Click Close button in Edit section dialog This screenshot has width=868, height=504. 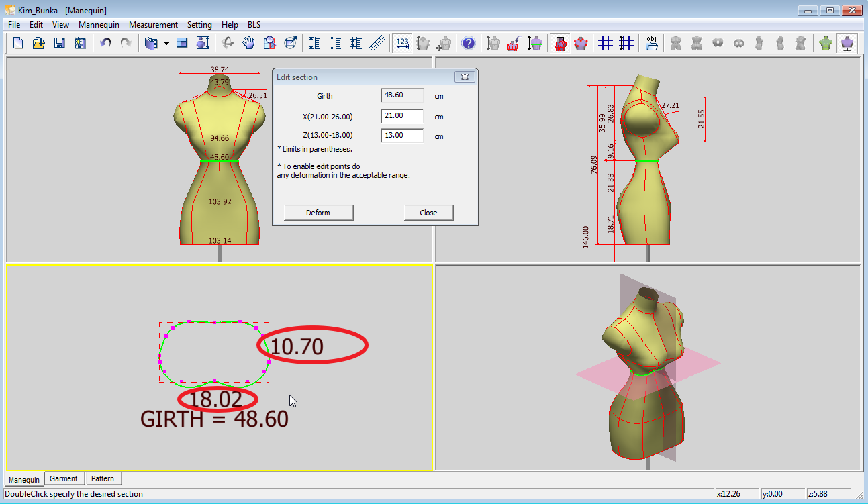point(428,213)
